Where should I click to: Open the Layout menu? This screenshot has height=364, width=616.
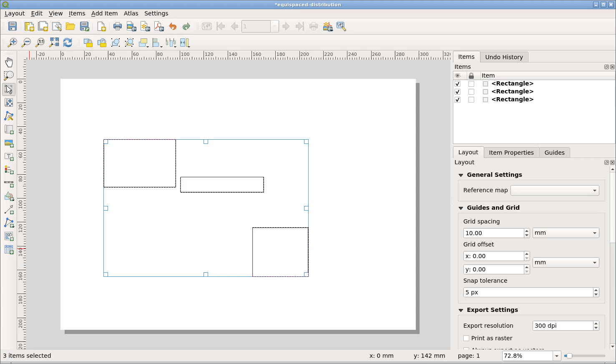click(x=15, y=13)
